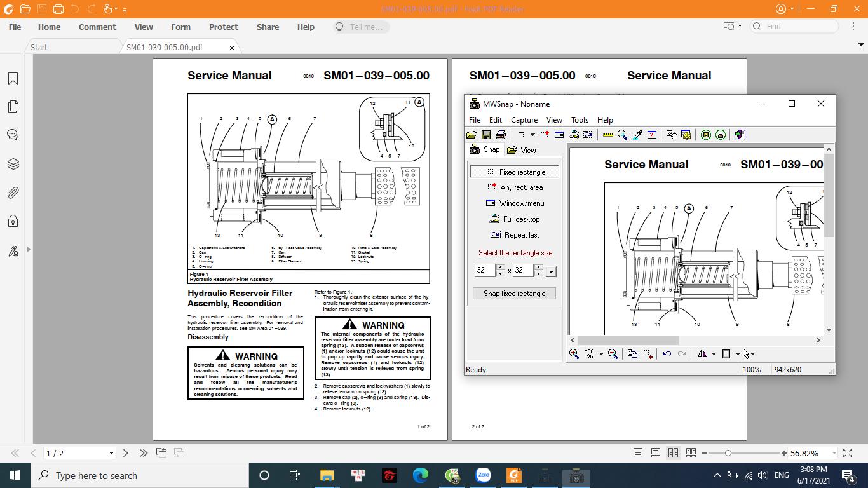Expand the Foxit zoom percentage dropdown
Screen dimensions: 868x488
point(833,454)
